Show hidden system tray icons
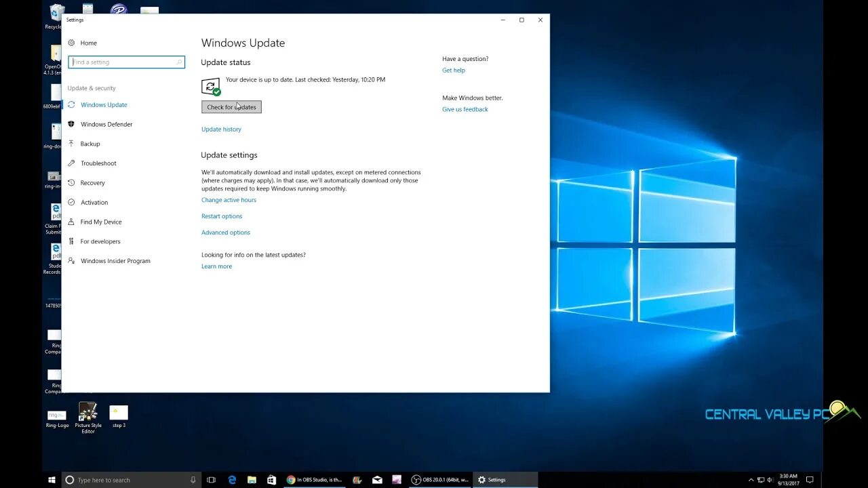Screen dimensions: 868x488 pos(751,480)
